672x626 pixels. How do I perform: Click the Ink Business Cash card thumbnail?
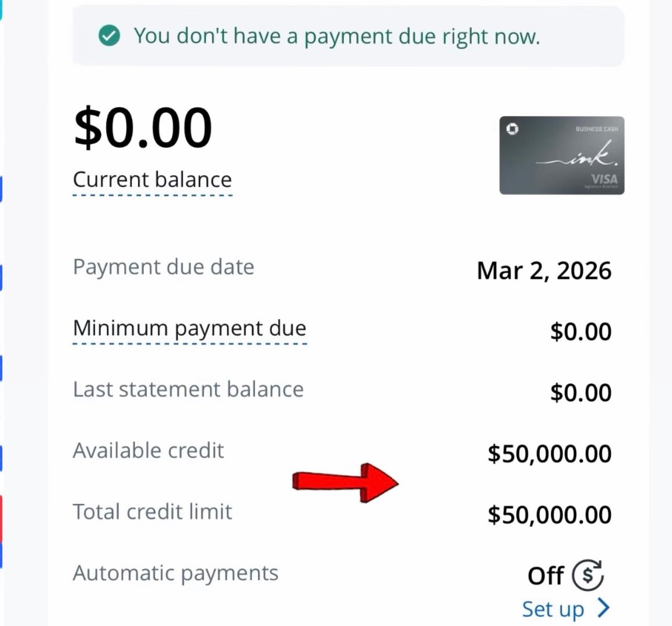561,155
